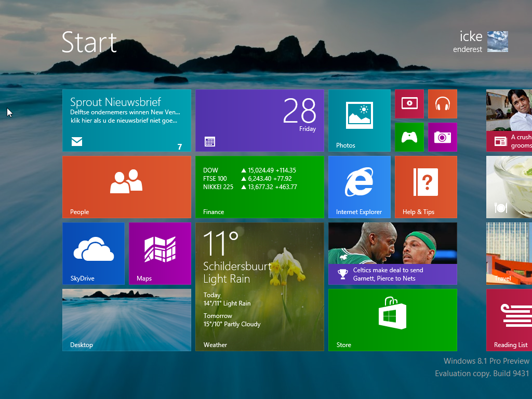
Task: Open the Video app small tile
Action: pos(409,103)
